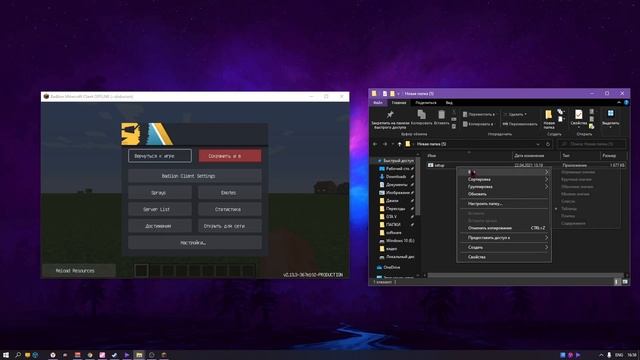Select Таблица view option in submenu

tap(569, 209)
